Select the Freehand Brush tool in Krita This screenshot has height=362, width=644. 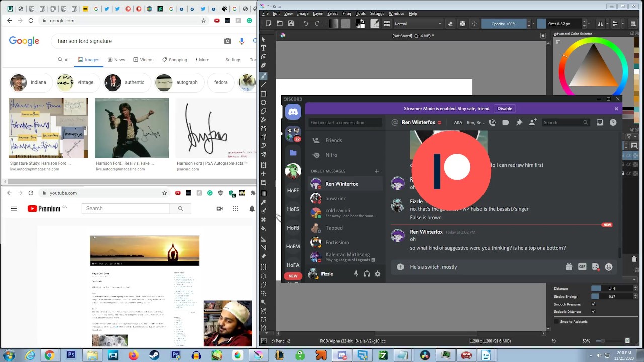pyautogui.click(x=263, y=75)
